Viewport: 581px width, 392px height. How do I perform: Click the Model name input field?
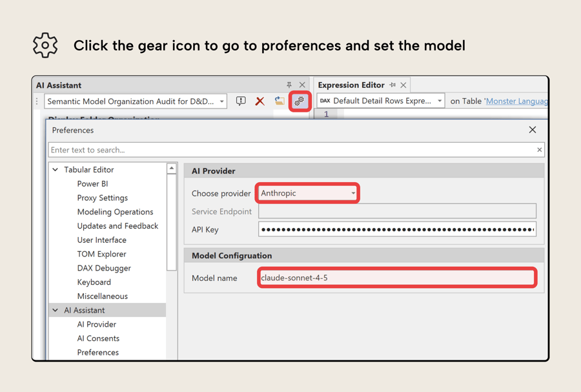[x=396, y=277]
